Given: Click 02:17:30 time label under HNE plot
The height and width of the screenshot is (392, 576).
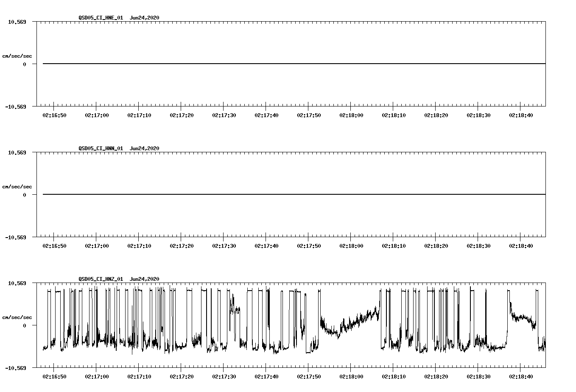Looking at the screenshot, I should (x=224, y=115).
